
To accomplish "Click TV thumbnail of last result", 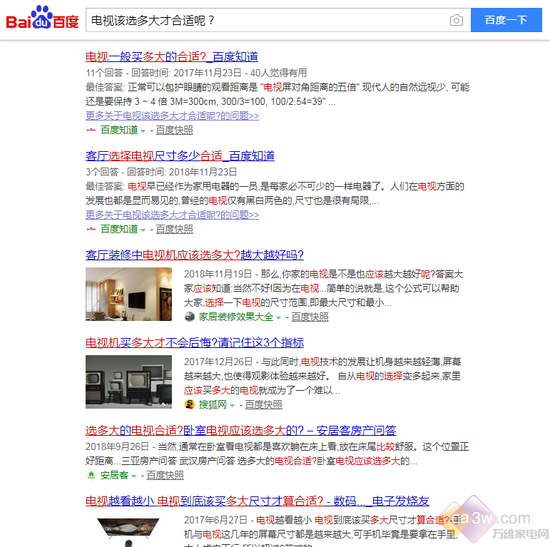I will tap(129, 531).
